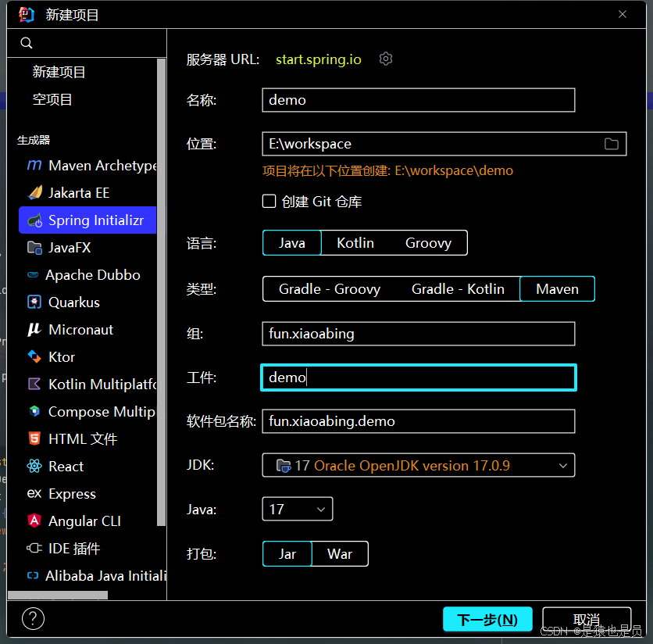Close the New Project dialog

point(623,14)
